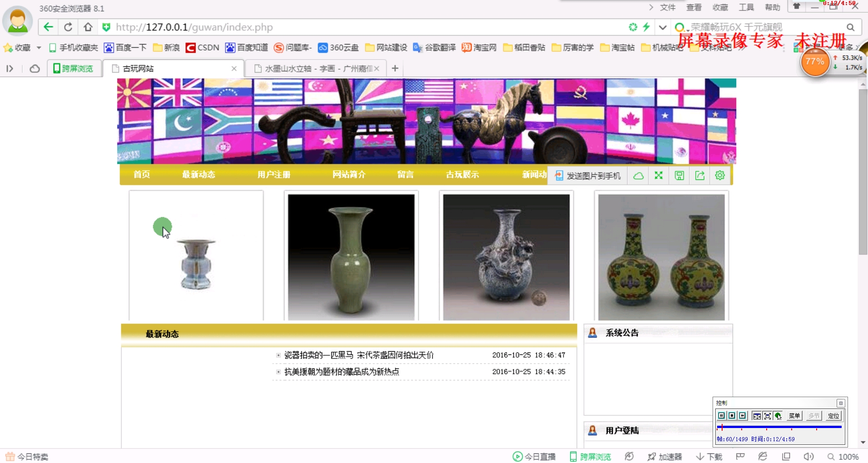
Task: Open the 百度一下 bookmark
Action: (125, 48)
